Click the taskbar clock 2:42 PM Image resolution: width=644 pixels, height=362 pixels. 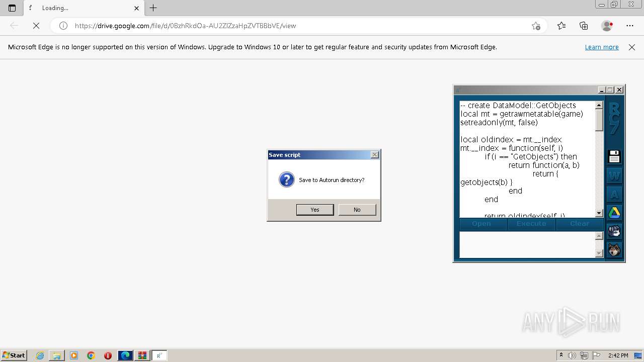(x=618, y=355)
